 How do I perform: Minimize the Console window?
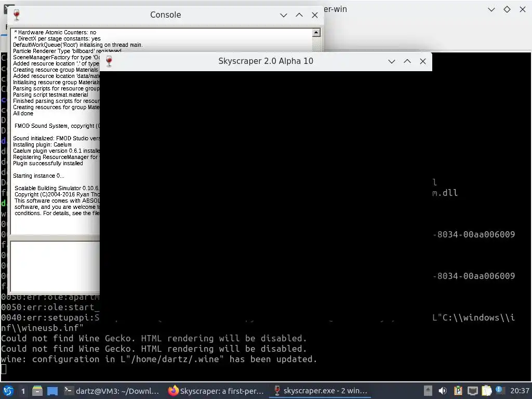point(284,15)
